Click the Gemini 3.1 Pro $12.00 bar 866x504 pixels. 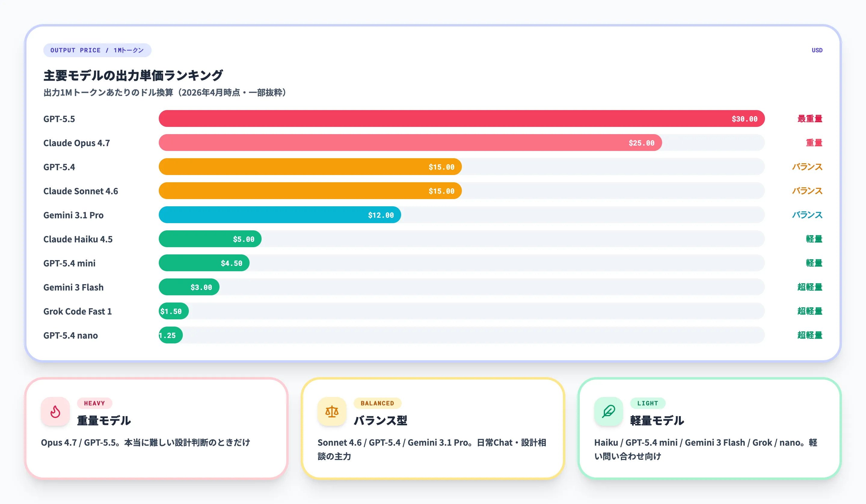pos(280,215)
